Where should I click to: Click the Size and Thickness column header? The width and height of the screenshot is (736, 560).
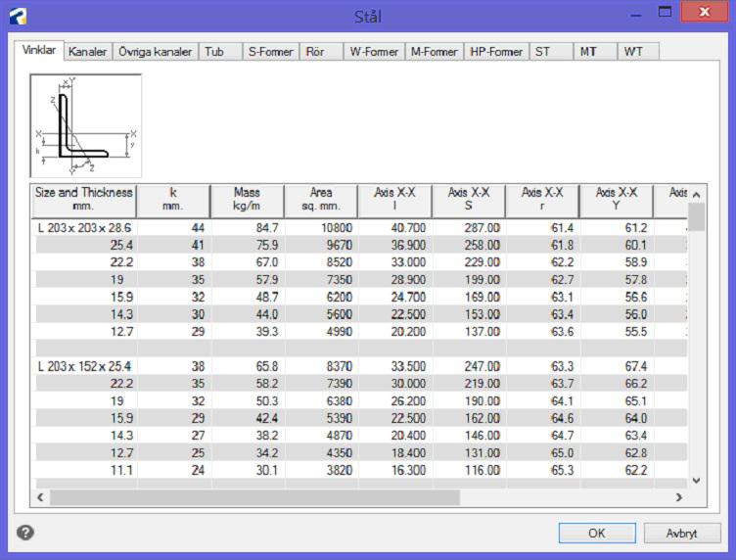(84, 201)
